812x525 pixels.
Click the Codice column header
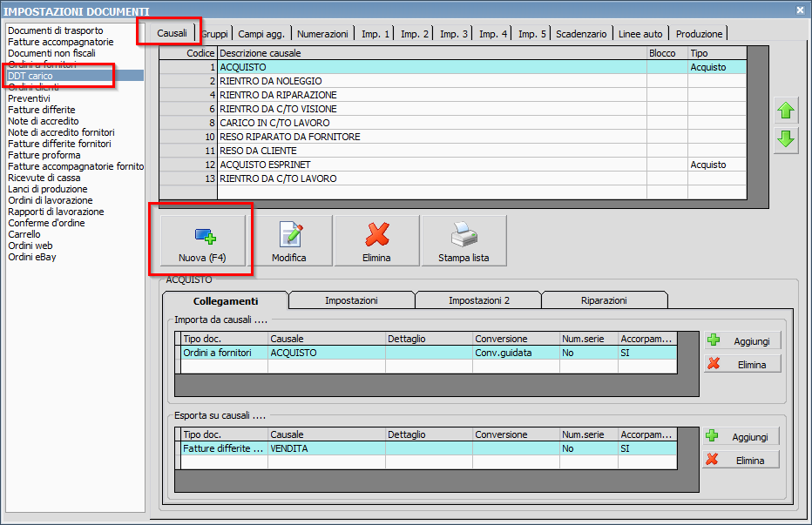pos(188,53)
